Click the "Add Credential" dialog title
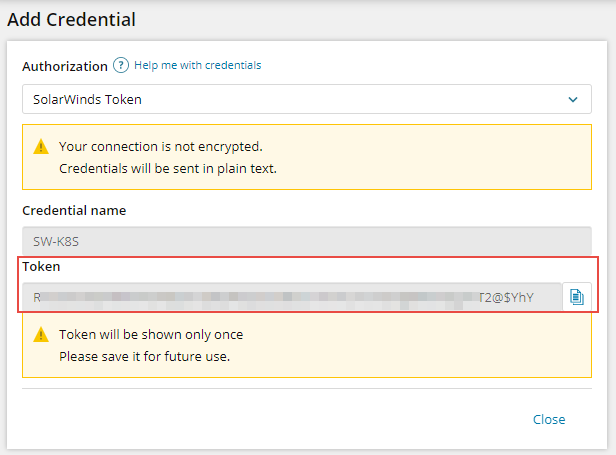Screen dimensions: 616x455 [71, 19]
